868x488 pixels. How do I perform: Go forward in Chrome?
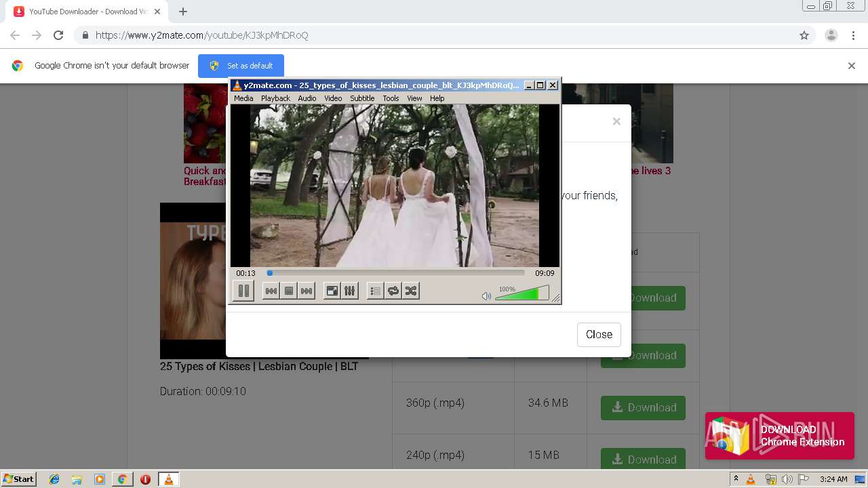point(37,35)
